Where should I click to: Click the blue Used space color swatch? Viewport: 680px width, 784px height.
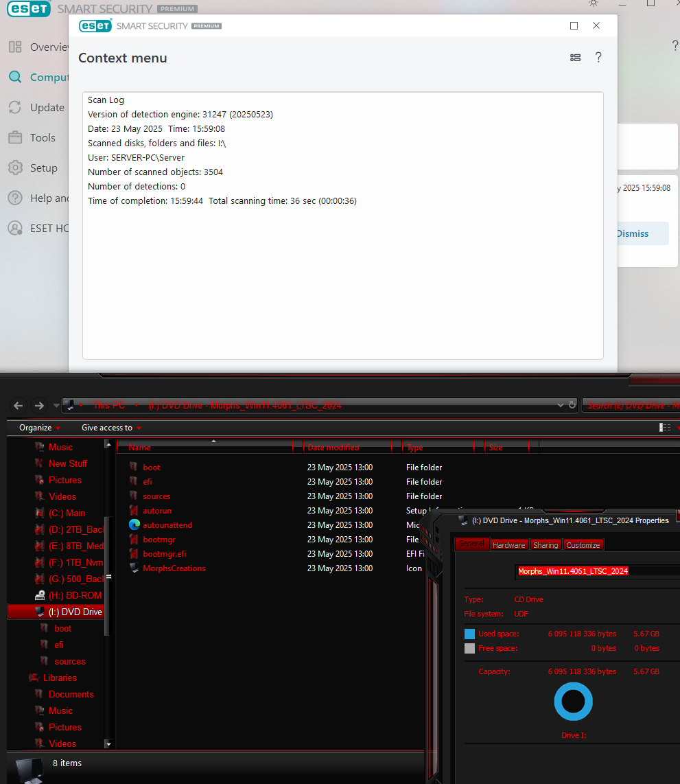469,634
